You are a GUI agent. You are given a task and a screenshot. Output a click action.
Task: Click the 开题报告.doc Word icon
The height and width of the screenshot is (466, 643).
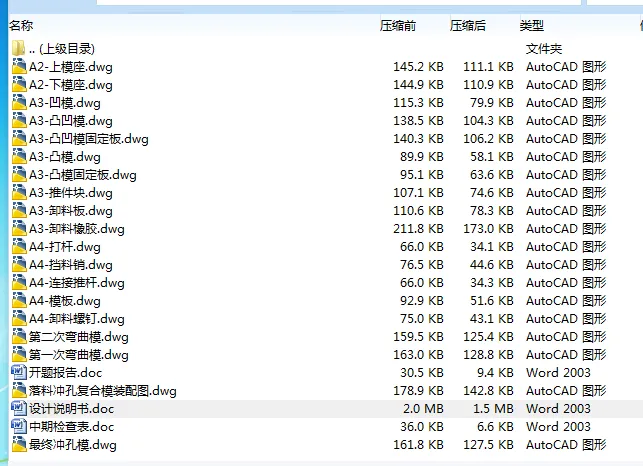(19, 372)
